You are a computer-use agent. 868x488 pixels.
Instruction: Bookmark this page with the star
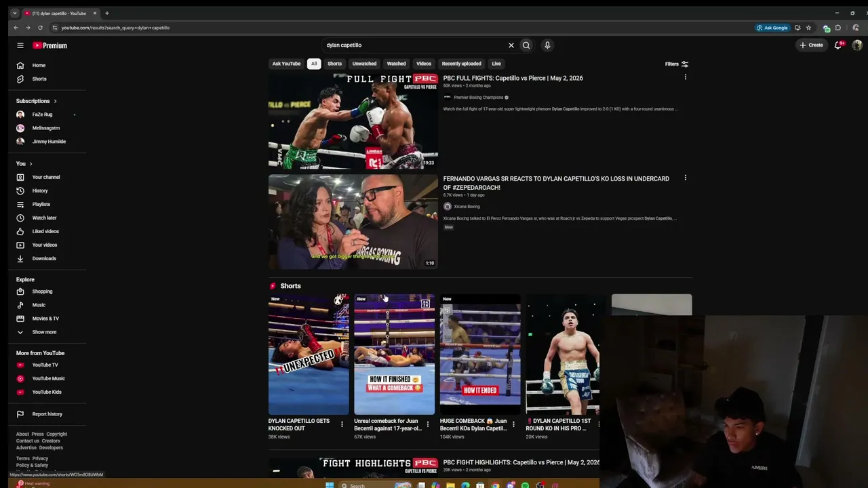click(808, 28)
